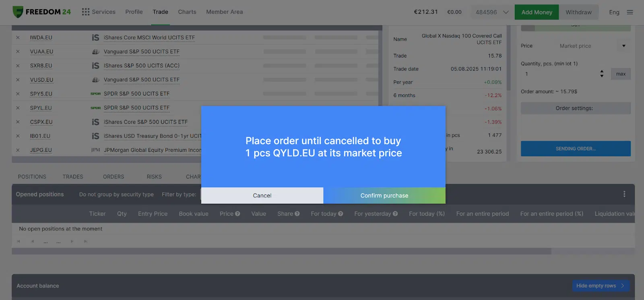
Task: Open the Trade menu
Action: (x=160, y=12)
